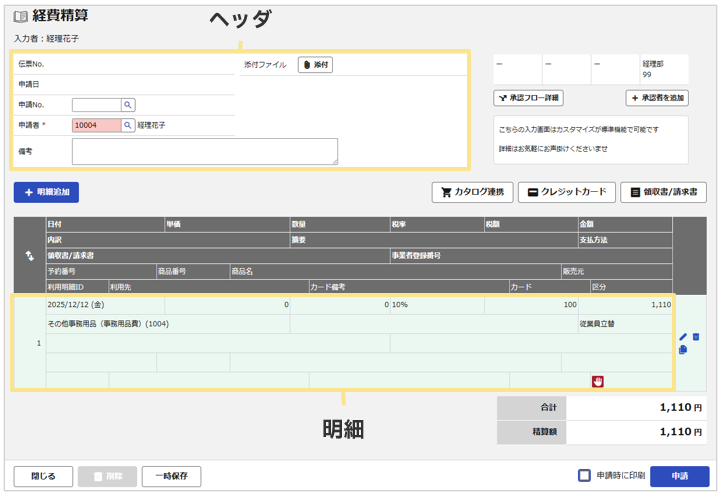Click the search icon next to 申請者 code 10004
The height and width of the screenshot is (495, 719).
[x=128, y=125]
